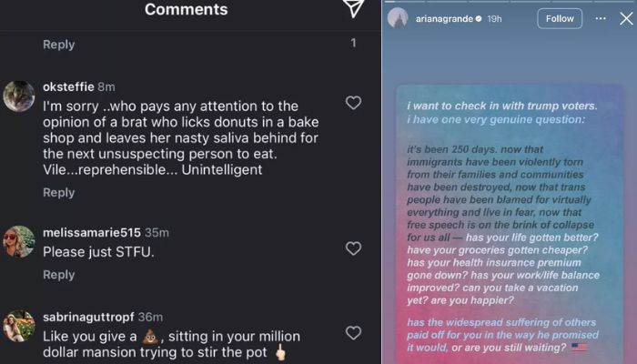Click the arianagrande username on the story
This screenshot has height=364, width=637.
point(444,18)
